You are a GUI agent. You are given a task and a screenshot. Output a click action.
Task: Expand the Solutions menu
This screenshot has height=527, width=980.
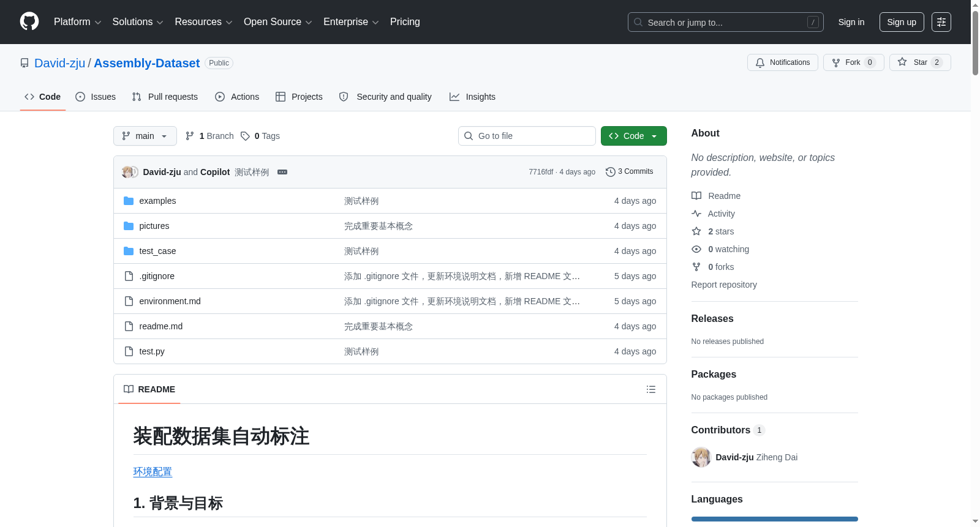coord(138,22)
